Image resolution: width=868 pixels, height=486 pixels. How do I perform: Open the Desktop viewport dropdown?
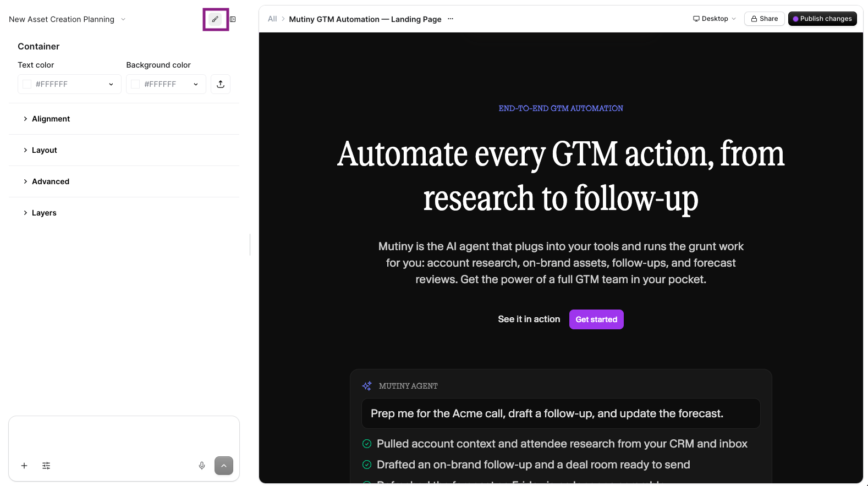point(715,19)
